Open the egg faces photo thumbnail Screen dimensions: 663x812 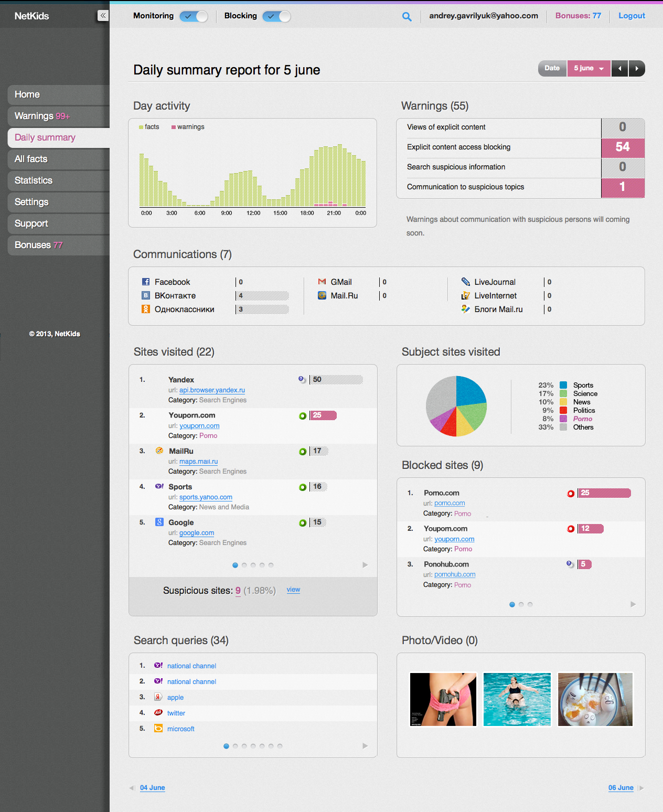pyautogui.click(x=595, y=699)
